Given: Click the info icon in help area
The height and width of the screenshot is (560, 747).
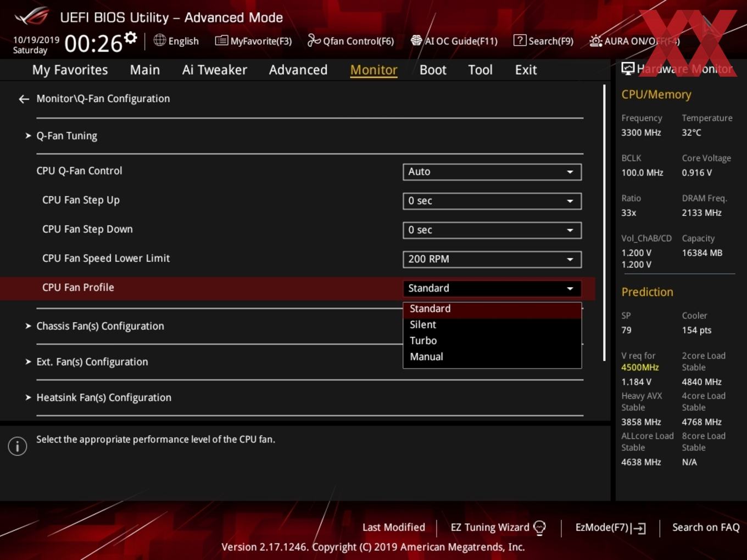Looking at the screenshot, I should [18, 446].
